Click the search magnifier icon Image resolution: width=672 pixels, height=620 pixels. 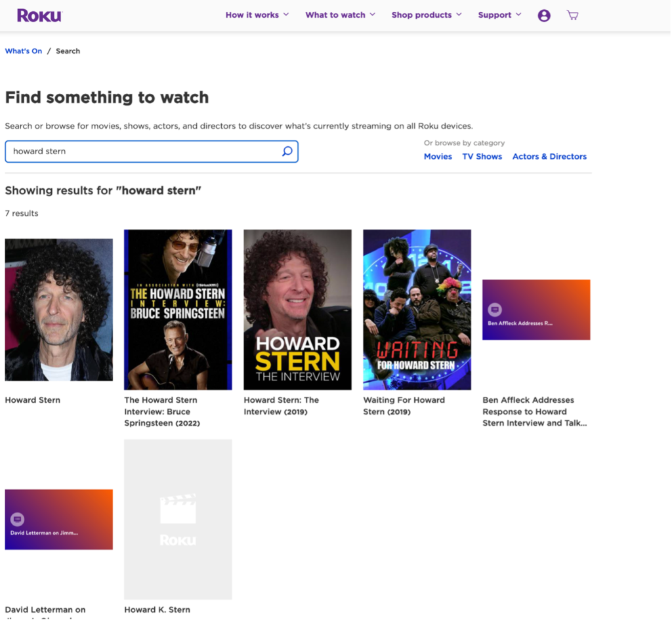[x=287, y=152]
